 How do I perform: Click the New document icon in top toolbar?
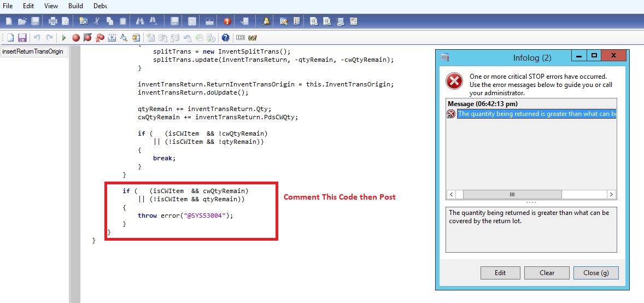coord(9,21)
